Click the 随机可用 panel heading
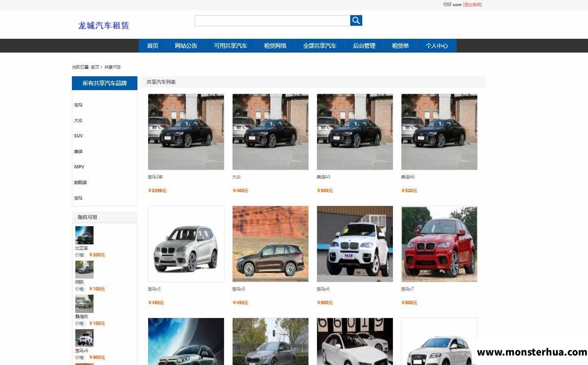 87,217
